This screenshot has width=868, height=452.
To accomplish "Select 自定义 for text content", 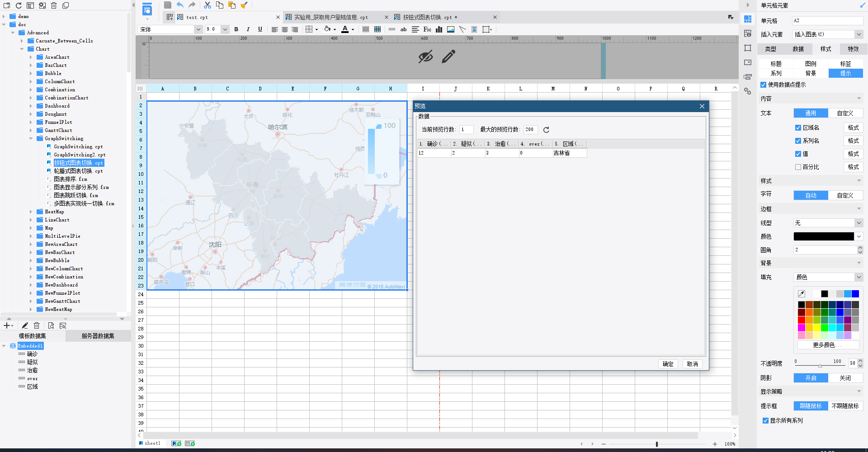I will click(845, 113).
